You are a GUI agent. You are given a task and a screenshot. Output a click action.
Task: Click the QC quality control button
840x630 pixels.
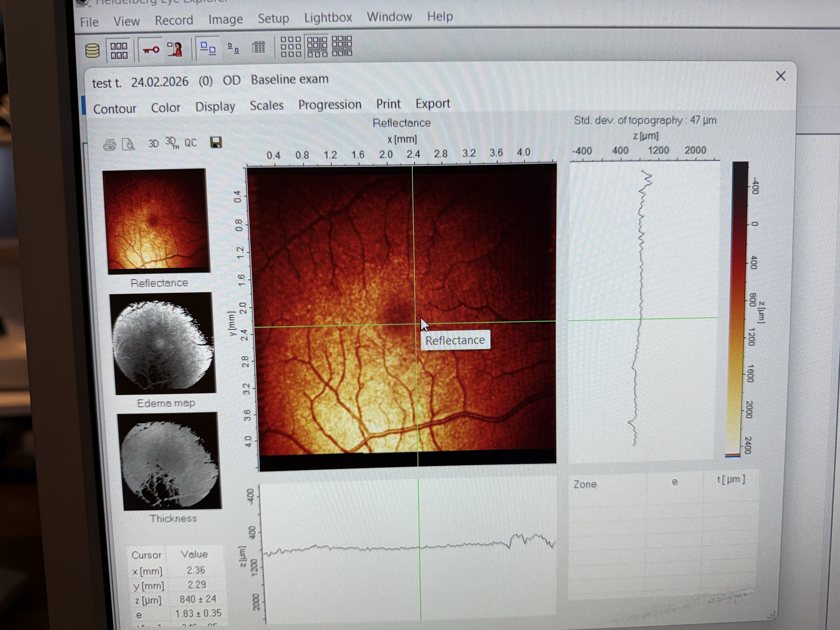pyautogui.click(x=191, y=143)
